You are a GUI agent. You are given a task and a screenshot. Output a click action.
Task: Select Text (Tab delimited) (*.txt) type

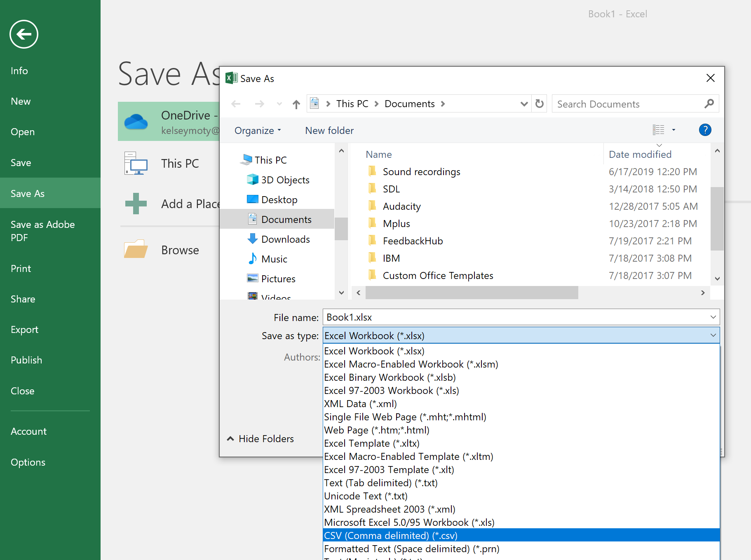coord(521,483)
